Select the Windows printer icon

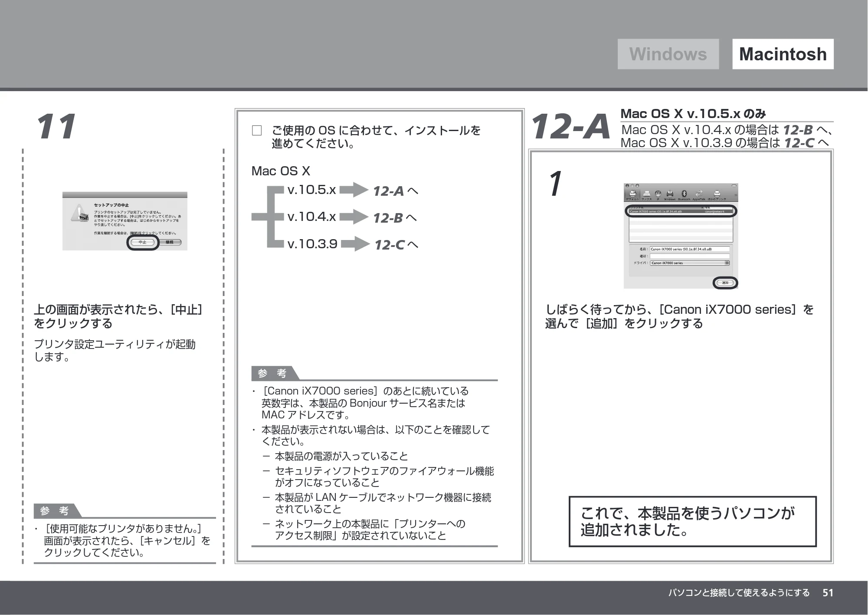670,195
